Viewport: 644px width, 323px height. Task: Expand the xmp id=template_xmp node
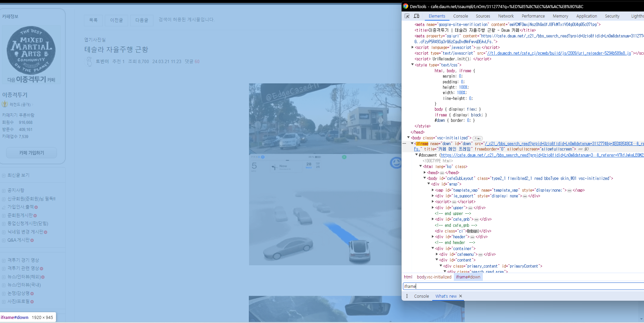[433, 190]
